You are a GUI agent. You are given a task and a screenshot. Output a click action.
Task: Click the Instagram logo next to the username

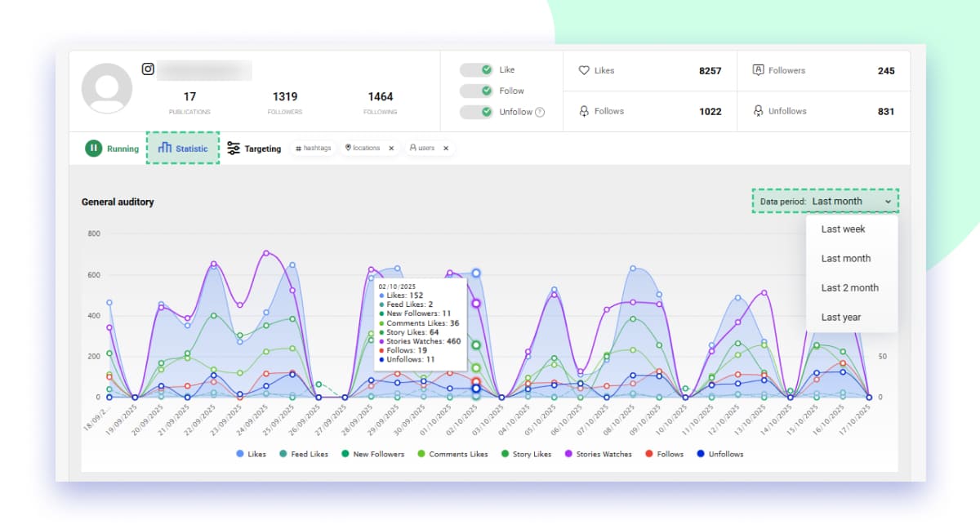148,70
